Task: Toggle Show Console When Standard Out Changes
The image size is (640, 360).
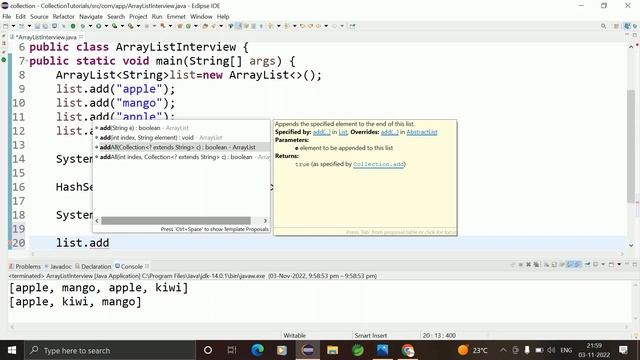Action: pos(569,264)
